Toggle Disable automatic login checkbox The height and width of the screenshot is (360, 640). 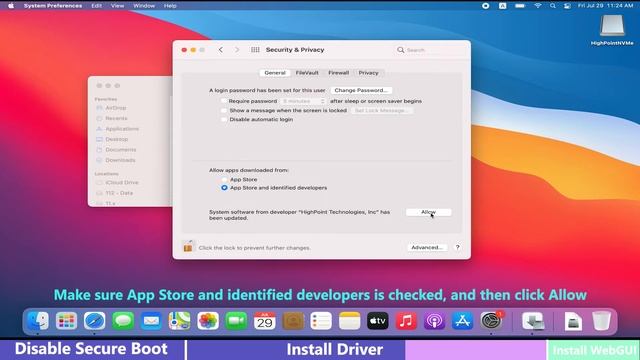coord(224,120)
